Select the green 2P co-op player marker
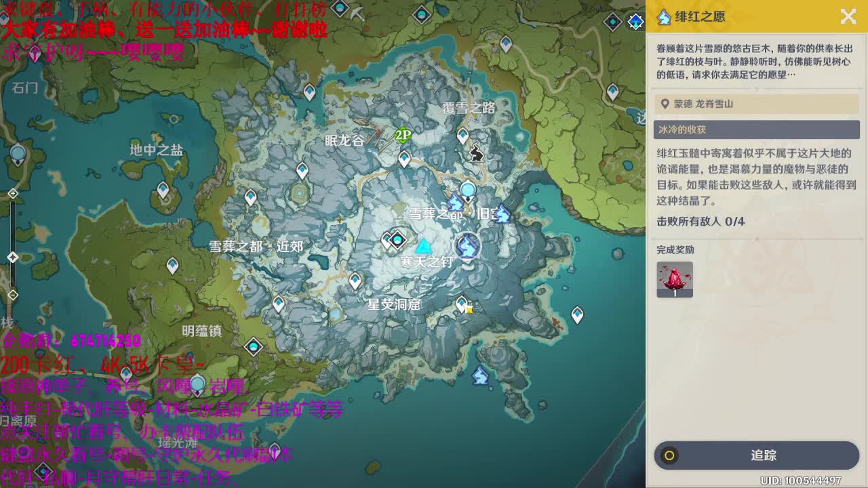868x488 pixels. 403,135
